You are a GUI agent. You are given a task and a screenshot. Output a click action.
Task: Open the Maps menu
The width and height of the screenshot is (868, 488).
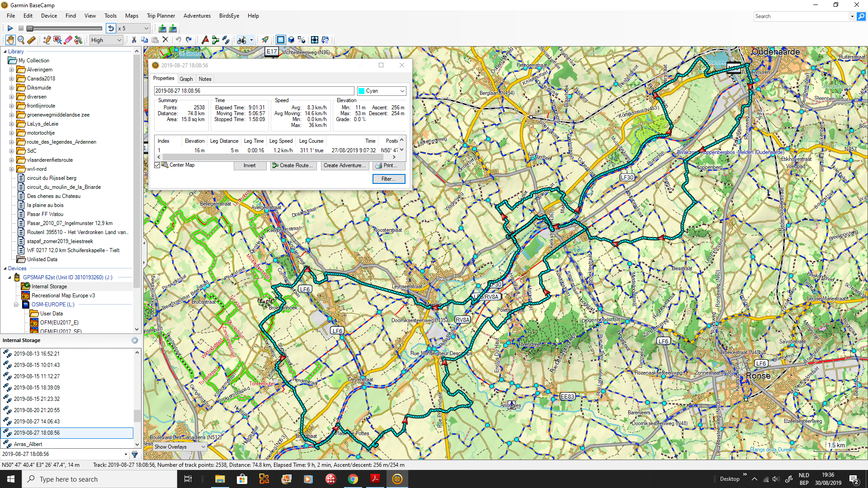tap(132, 16)
